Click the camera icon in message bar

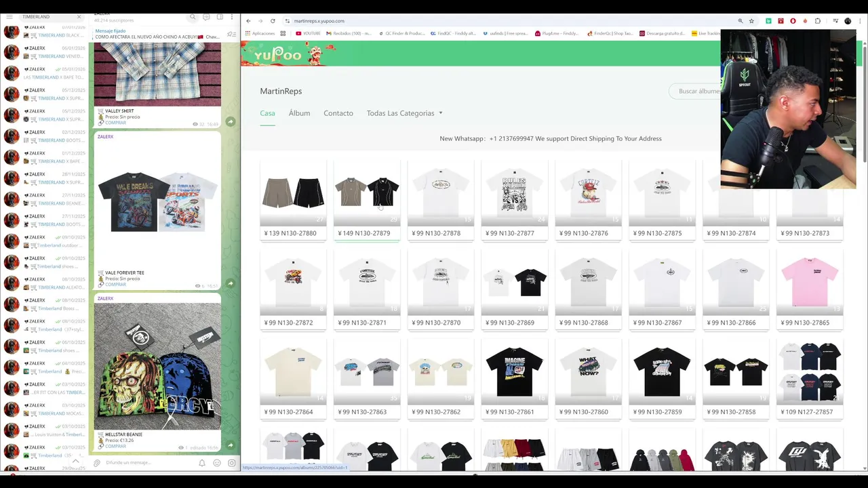coord(231,463)
